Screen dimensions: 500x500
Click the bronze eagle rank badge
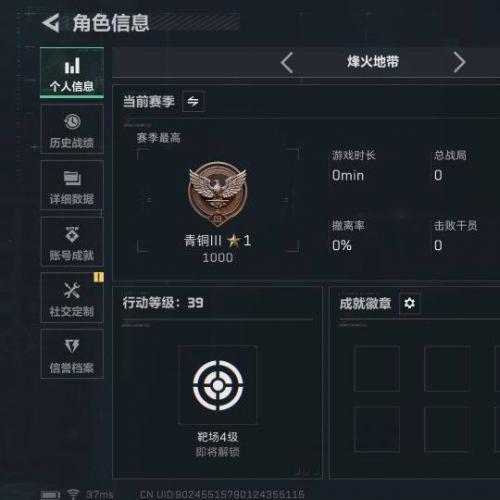click(x=218, y=194)
